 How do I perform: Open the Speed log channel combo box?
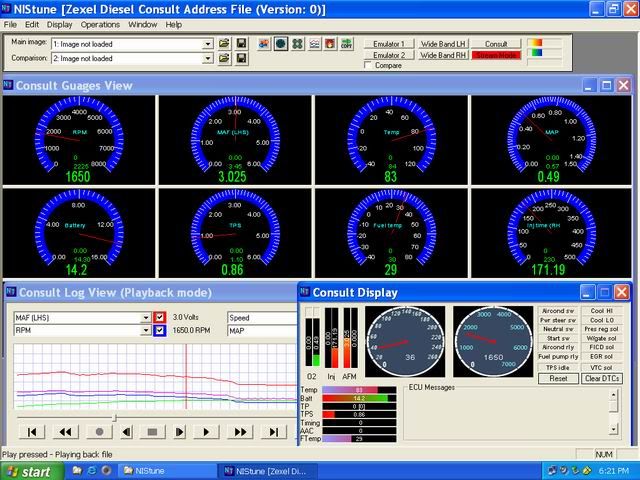(262, 318)
